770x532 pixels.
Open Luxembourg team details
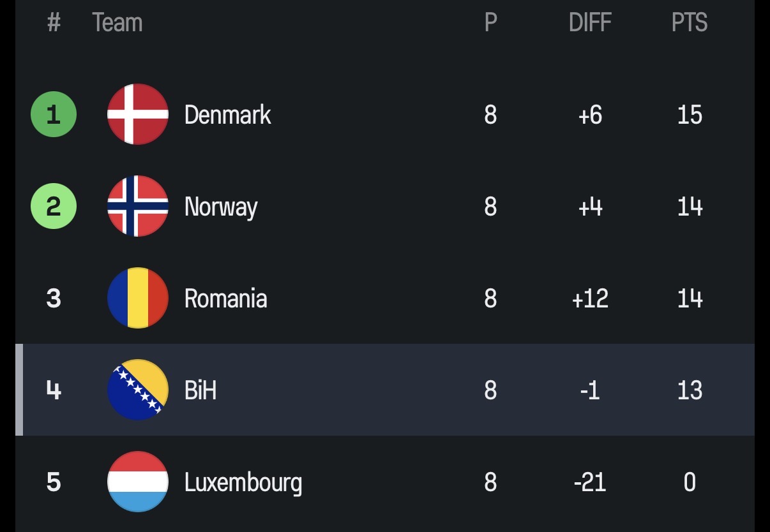point(243,483)
